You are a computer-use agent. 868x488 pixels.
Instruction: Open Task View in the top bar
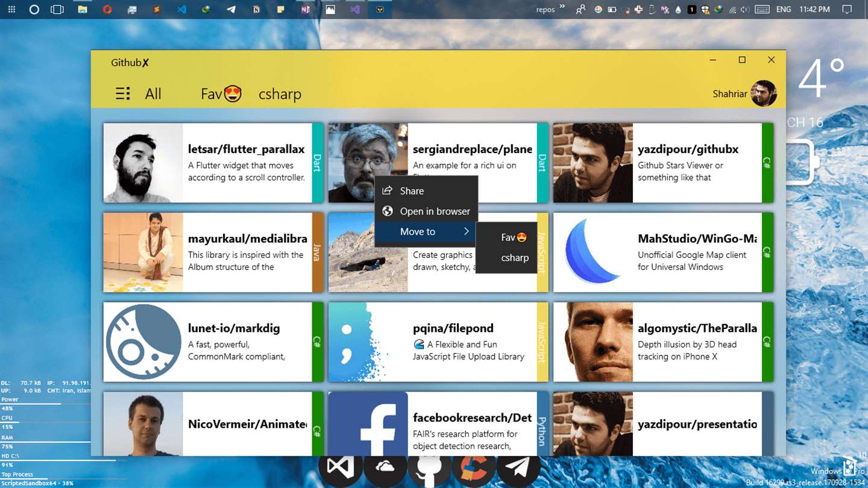click(x=57, y=10)
